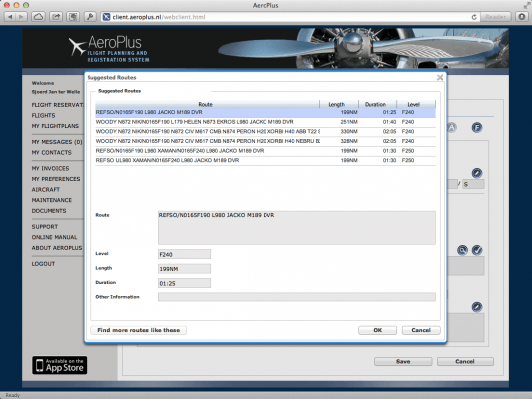The image size is (532, 399).
Task: Close the Suggested Routes dialog
Action: (440, 77)
